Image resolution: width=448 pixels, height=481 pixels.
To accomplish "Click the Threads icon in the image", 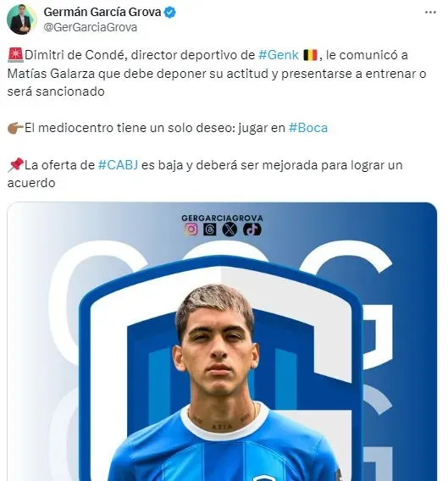I will (210, 229).
